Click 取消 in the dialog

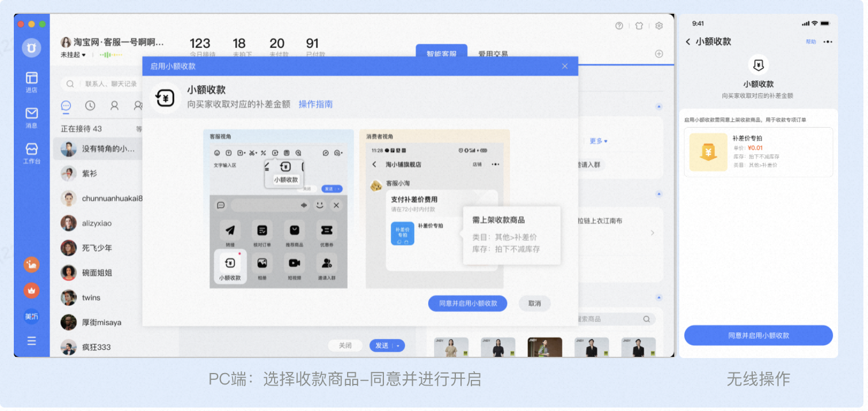(x=535, y=303)
